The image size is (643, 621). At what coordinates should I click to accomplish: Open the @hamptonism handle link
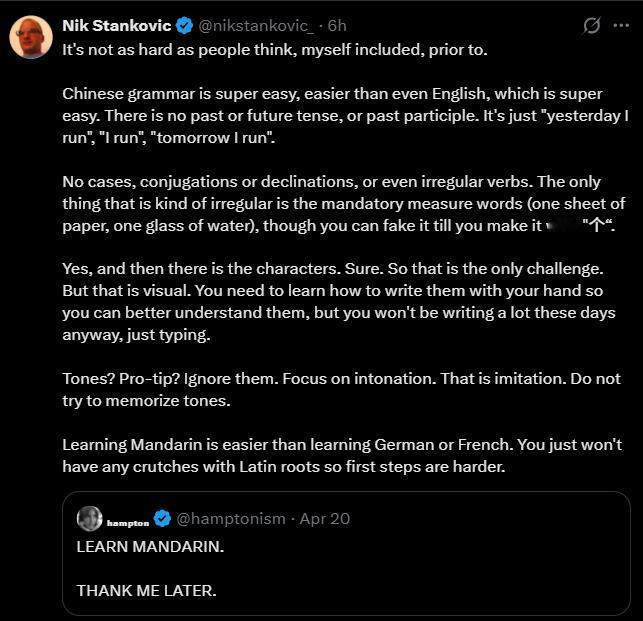point(231,518)
